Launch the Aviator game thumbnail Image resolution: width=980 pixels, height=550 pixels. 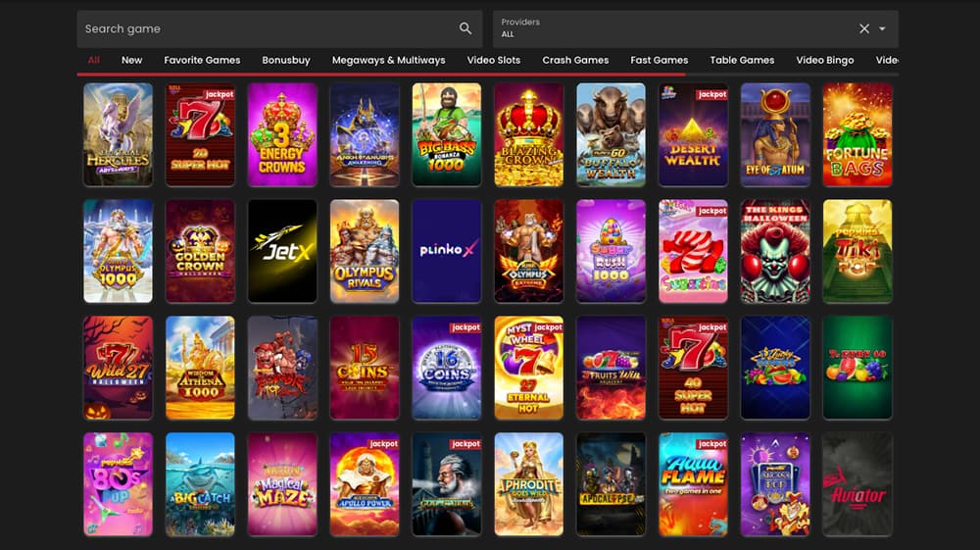pyautogui.click(x=857, y=484)
